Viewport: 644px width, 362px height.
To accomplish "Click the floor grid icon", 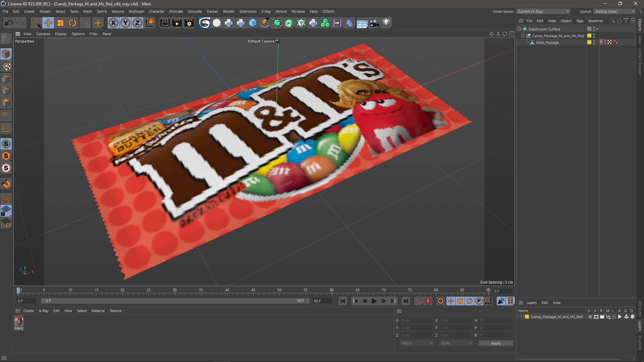I will 362,23.
